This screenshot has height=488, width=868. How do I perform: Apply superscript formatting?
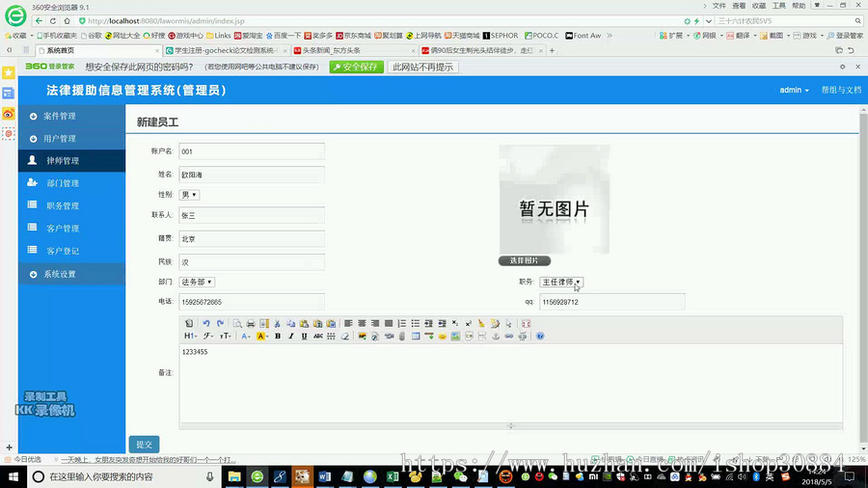[469, 323]
